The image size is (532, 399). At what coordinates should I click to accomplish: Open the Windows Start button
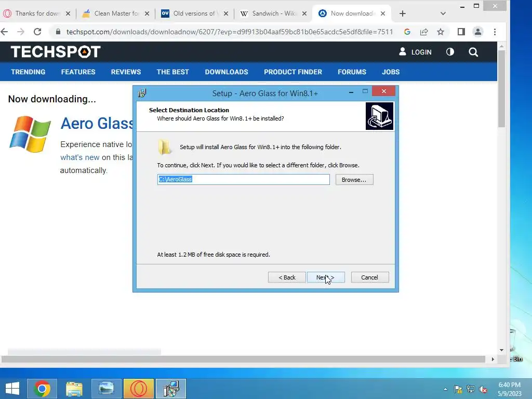12,389
